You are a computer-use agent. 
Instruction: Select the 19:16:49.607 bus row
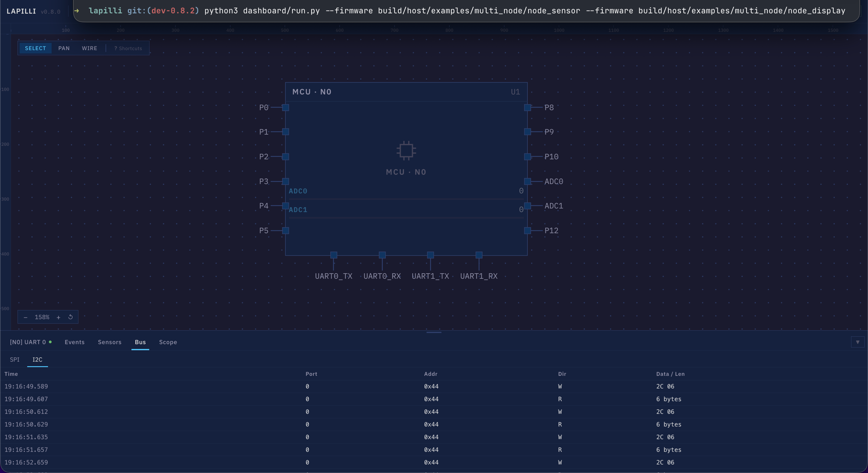(434, 399)
